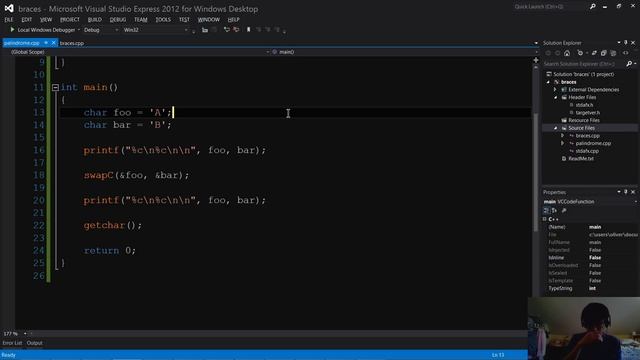Select Categorized view icon in Properties panel

click(546, 211)
